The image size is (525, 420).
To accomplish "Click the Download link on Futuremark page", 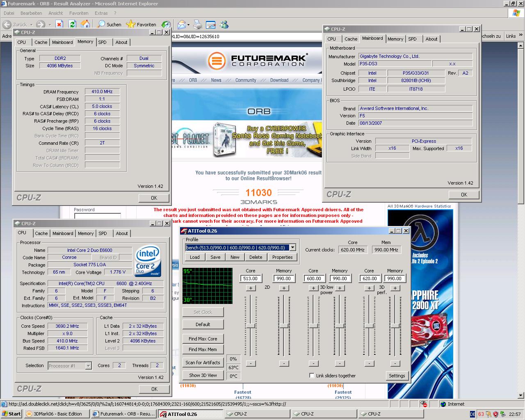I will click(x=279, y=80).
